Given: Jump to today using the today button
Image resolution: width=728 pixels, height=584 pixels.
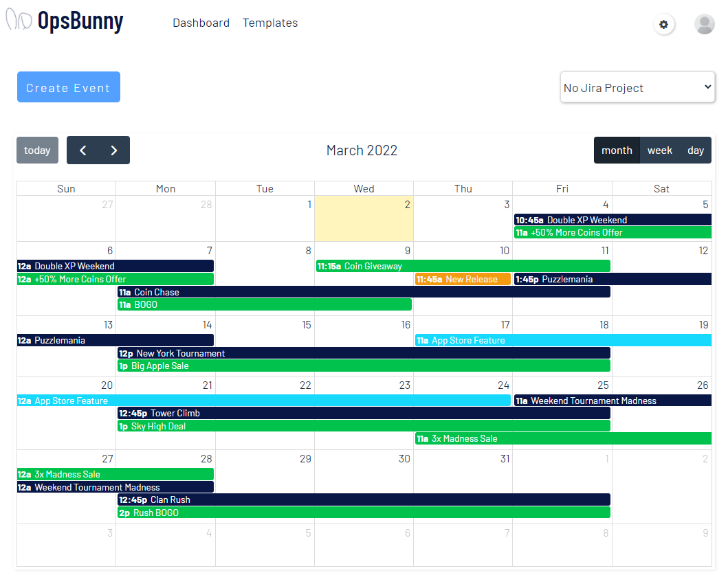Looking at the screenshot, I should (x=37, y=150).
